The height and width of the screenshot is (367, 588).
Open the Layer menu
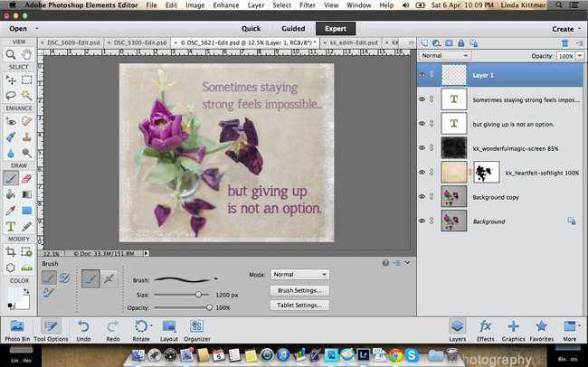point(256,5)
